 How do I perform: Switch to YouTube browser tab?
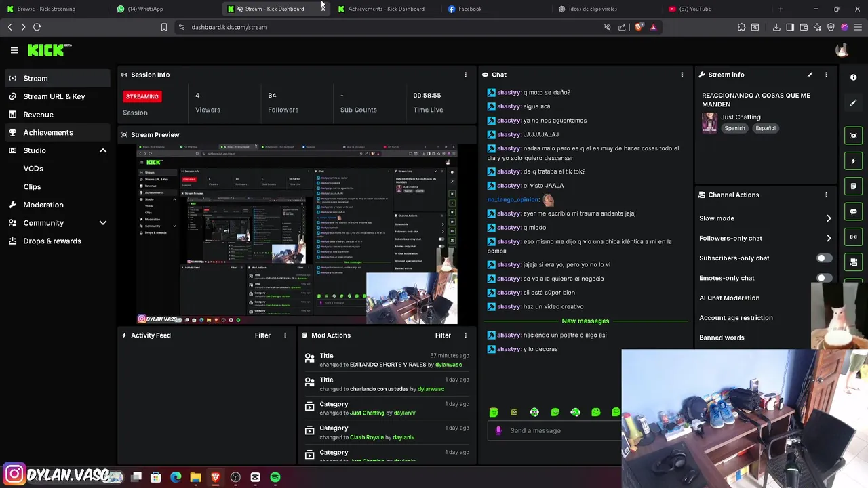click(715, 9)
